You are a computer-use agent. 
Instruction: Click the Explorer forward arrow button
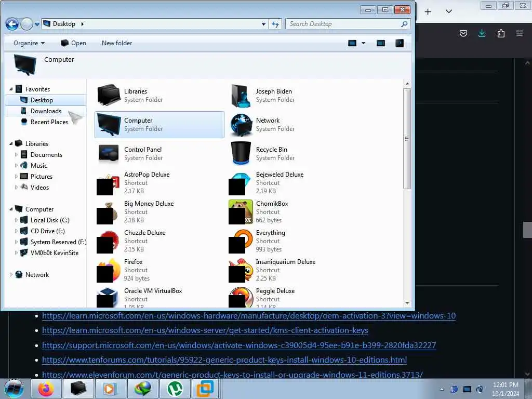27,24
